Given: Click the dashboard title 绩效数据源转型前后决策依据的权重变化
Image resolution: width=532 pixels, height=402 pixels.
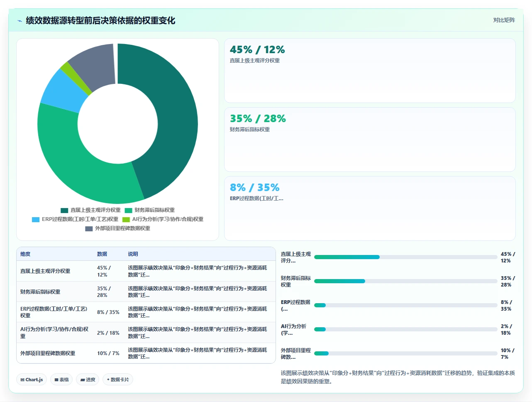Looking at the screenshot, I should 100,20.
